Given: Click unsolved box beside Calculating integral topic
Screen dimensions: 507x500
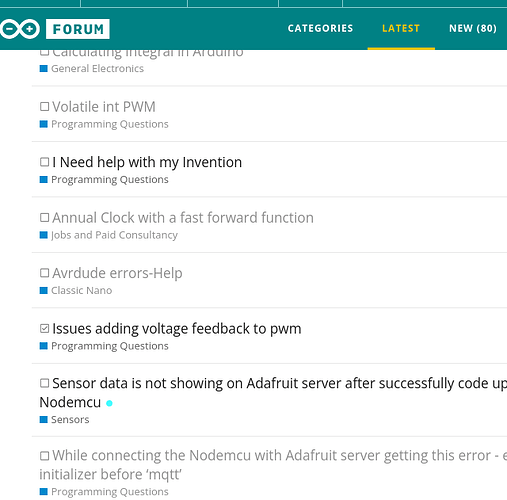Looking at the screenshot, I should tap(44, 53).
